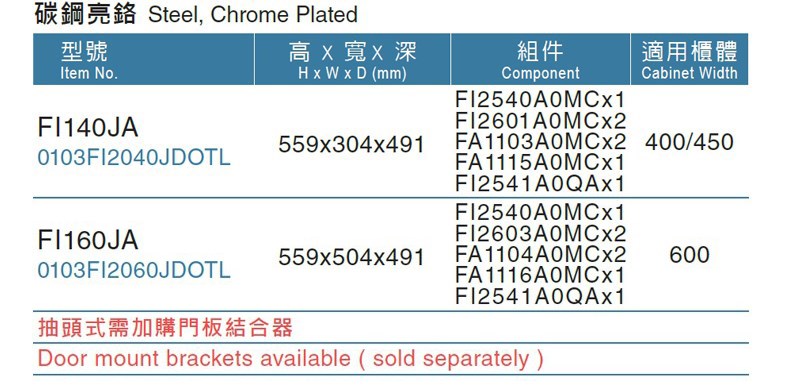The image size is (800, 390).
Task: Click the 559x304x491 dimension value
Action: pos(352,145)
